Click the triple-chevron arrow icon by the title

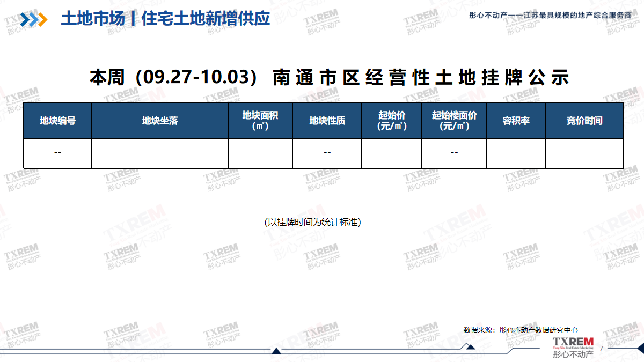coord(33,19)
